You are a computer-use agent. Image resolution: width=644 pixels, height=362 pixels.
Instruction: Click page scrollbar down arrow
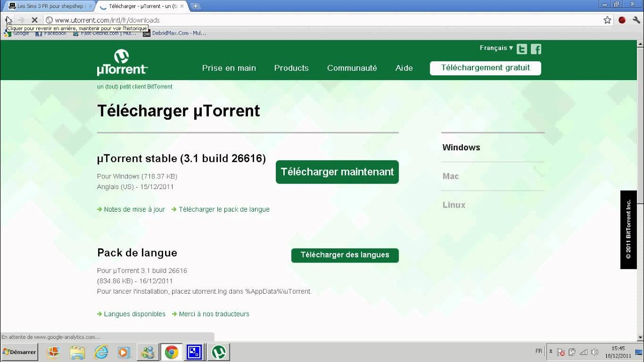tap(639, 337)
